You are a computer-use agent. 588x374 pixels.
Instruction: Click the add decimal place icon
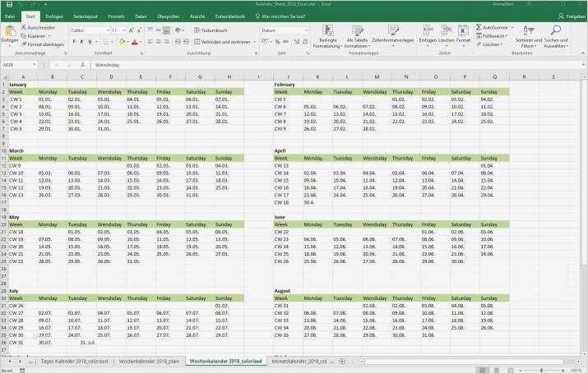point(297,42)
